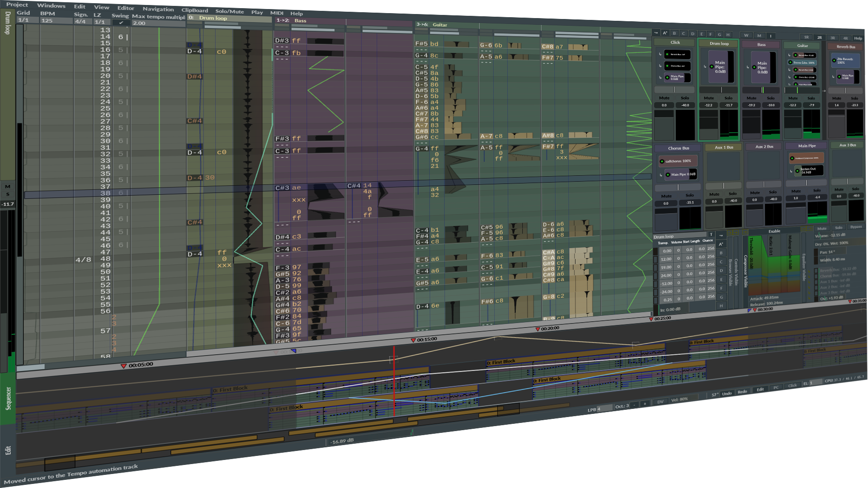Toggle Equalizer Visible vertical button
This screenshot has width=868, height=488.
pyautogui.click(x=804, y=267)
